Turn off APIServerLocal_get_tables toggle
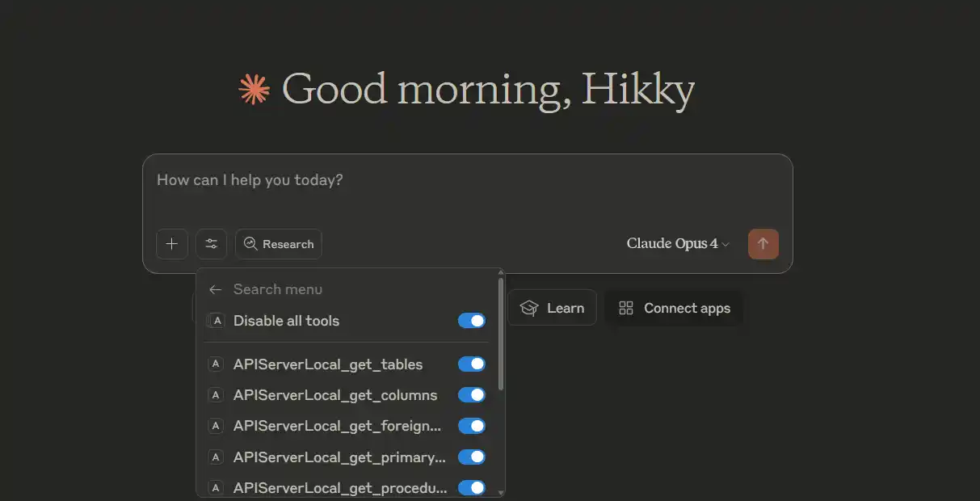This screenshot has width=980, height=501. pyautogui.click(x=472, y=364)
